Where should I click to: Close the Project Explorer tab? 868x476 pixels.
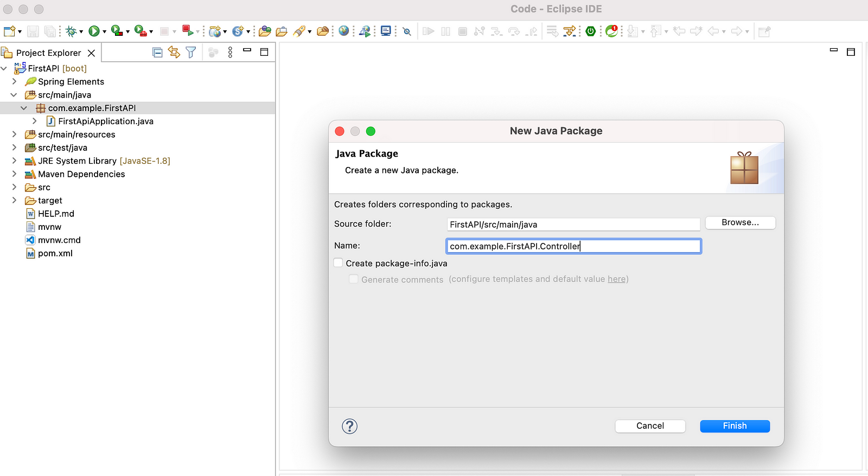click(x=92, y=53)
